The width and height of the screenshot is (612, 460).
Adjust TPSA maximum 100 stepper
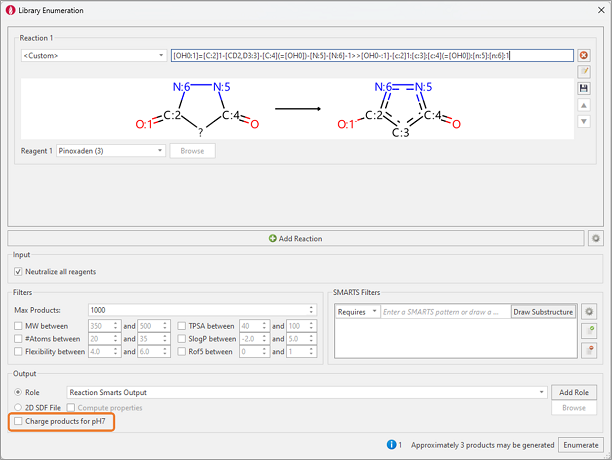pyautogui.click(x=311, y=326)
